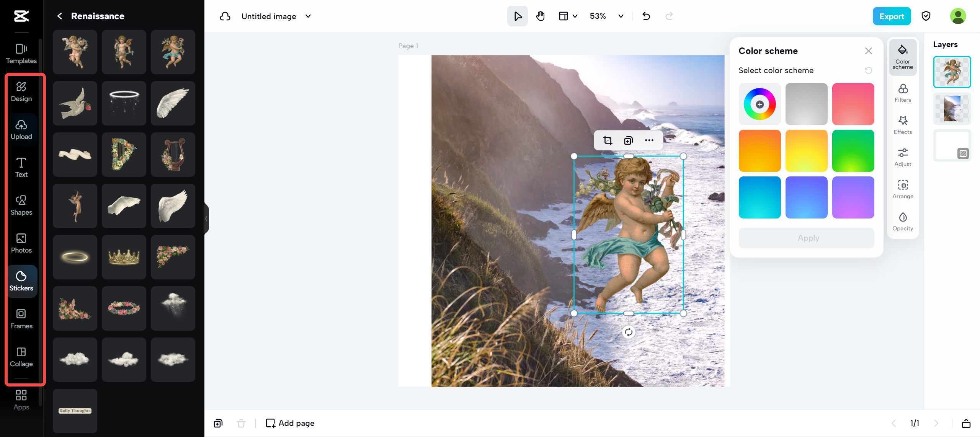The height and width of the screenshot is (437, 980).
Task: Pick the green gradient color scheme swatch
Action: [x=853, y=151]
